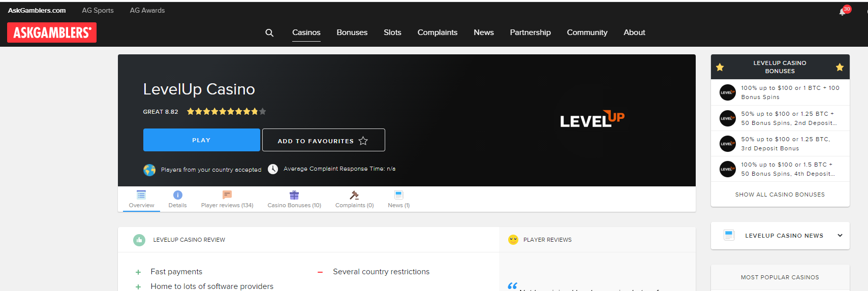Click LevelUp icon beside 2nd Deposit bonus

[728, 118]
